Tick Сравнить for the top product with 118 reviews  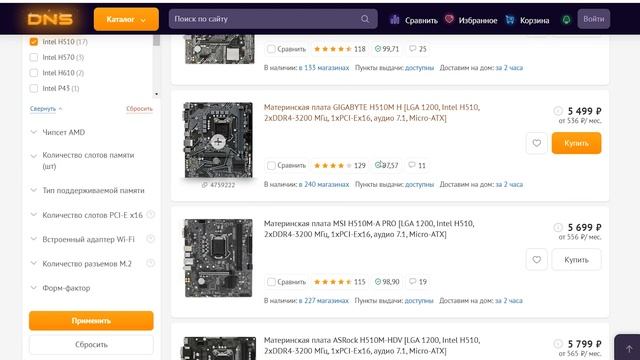tap(271, 49)
